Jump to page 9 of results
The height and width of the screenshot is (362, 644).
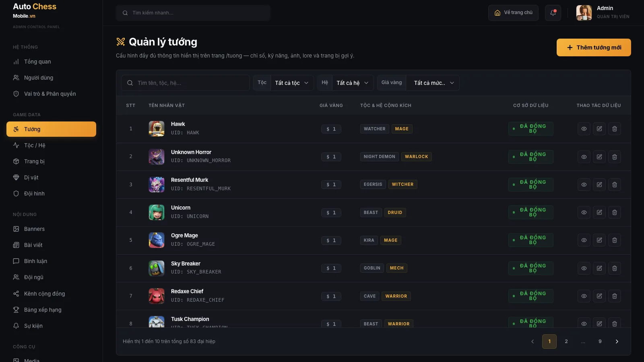pos(600,341)
